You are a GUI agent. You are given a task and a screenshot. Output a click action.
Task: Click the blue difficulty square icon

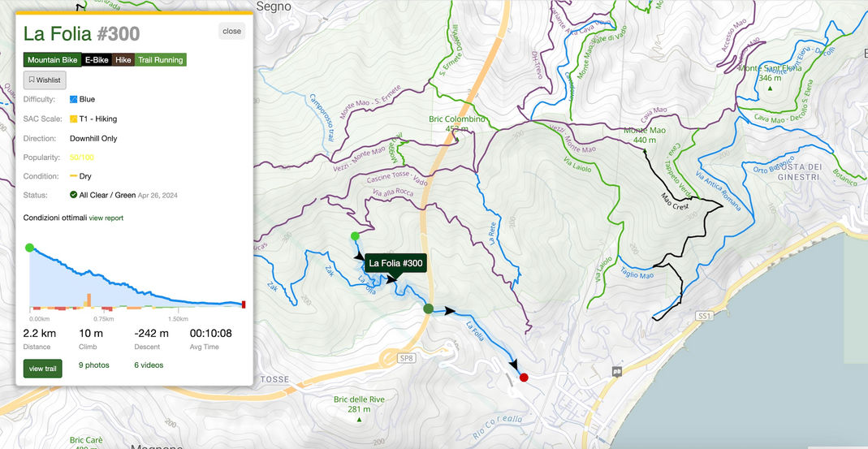(74, 100)
